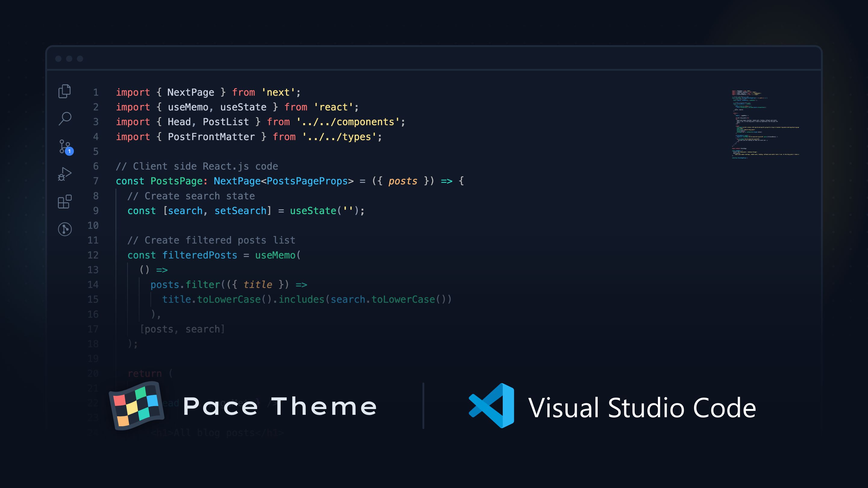Click 'filteredPosts' variable on line 12
This screenshot has height=488, width=868.
200,255
